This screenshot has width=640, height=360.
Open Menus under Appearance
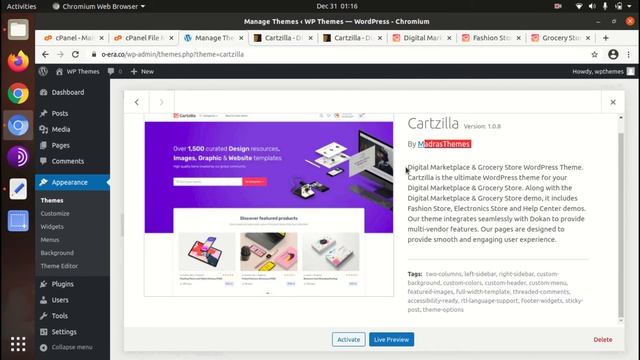pyautogui.click(x=50, y=240)
